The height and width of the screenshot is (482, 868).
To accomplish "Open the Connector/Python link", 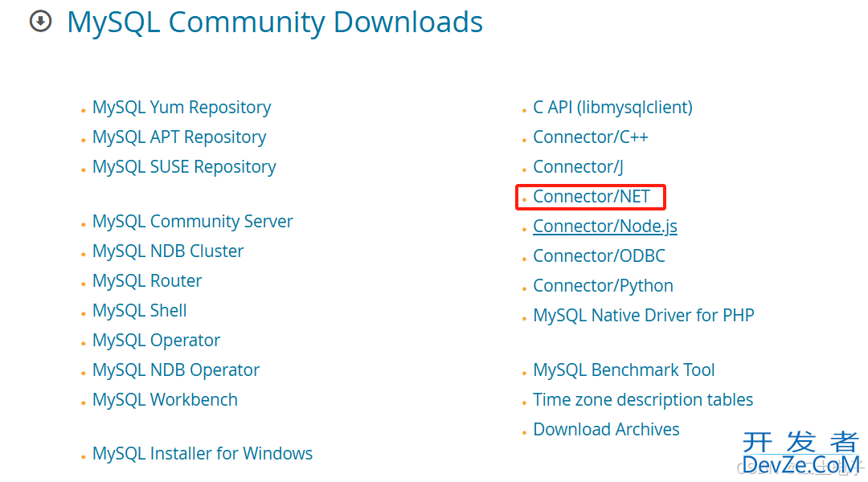I will [x=604, y=286].
